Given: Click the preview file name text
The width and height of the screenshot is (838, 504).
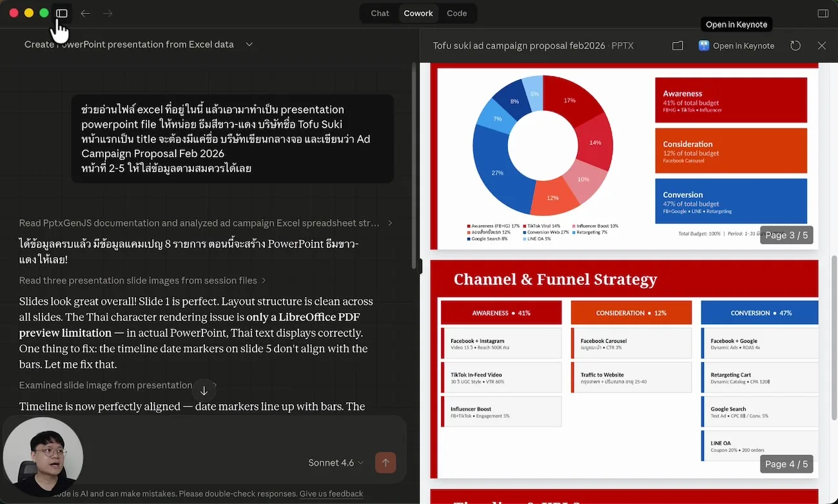Looking at the screenshot, I should pyautogui.click(x=533, y=46).
